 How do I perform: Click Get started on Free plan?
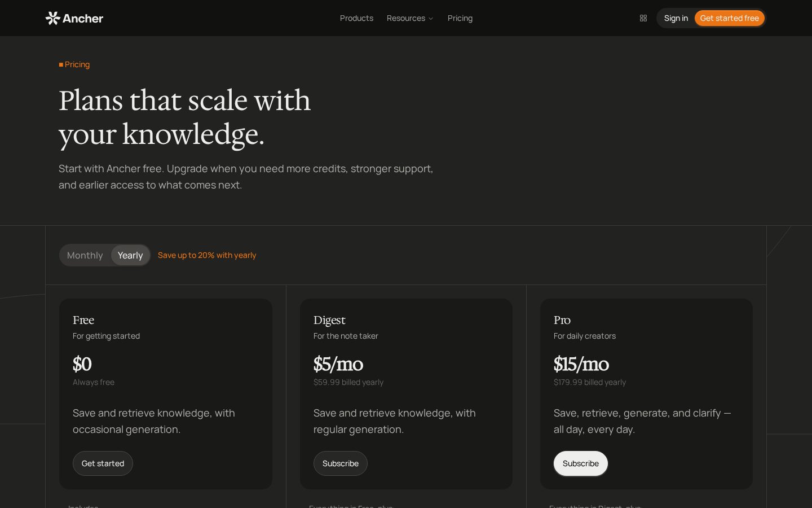click(x=103, y=463)
